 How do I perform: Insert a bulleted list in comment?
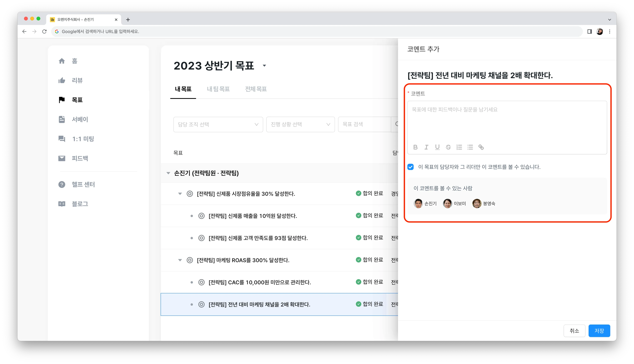point(470,147)
